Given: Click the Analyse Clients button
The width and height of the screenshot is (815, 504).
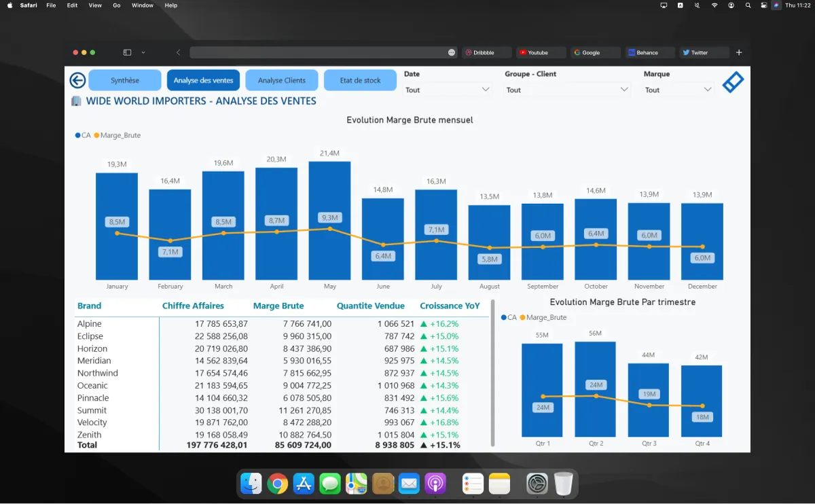Looking at the screenshot, I should 281,79.
